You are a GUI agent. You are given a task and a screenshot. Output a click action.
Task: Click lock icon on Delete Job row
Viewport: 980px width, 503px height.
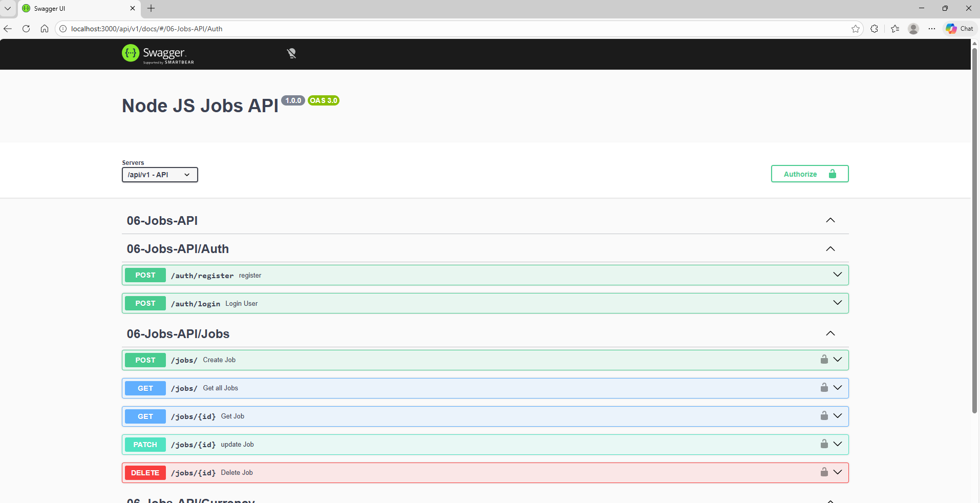[824, 472]
